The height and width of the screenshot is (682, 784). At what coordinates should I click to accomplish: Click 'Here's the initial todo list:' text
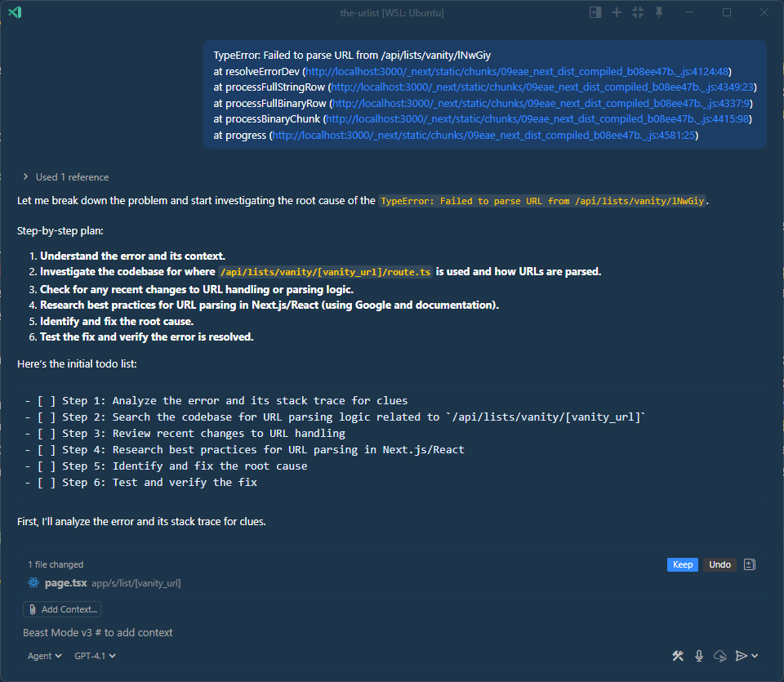click(77, 364)
